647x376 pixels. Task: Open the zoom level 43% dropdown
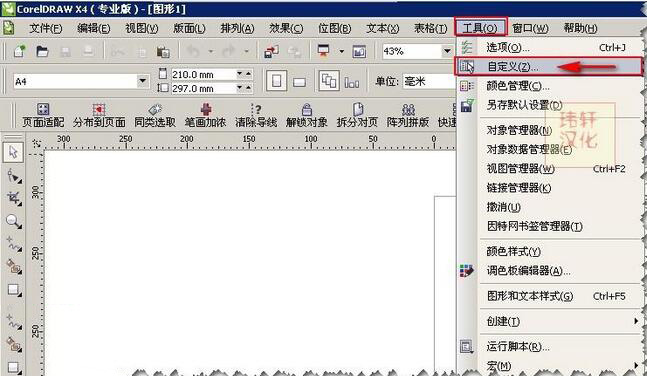[447, 51]
